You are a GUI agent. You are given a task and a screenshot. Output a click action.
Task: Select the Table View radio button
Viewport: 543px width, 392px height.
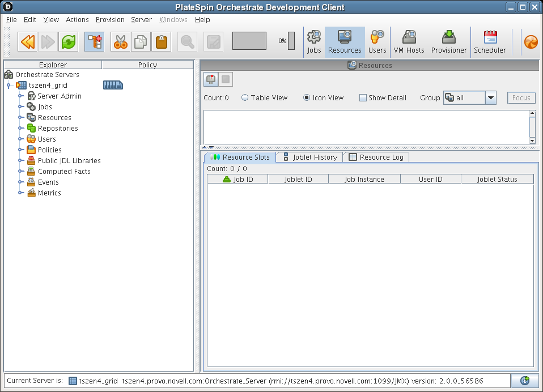245,97
